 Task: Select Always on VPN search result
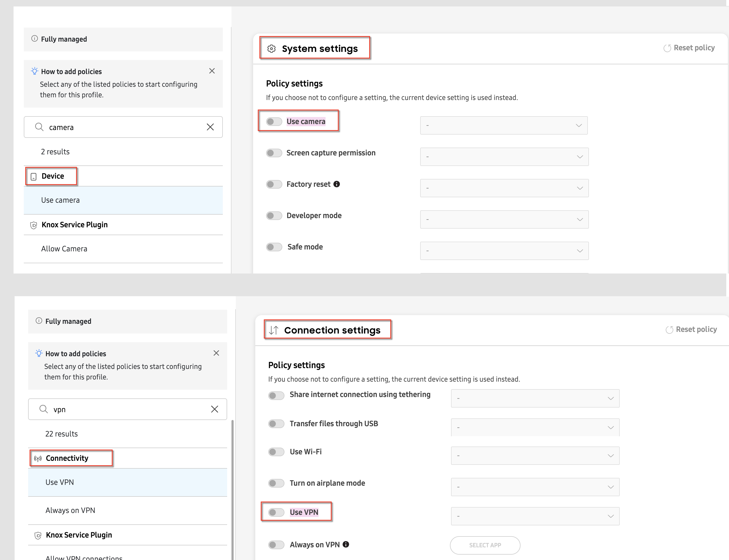pyautogui.click(x=127, y=510)
